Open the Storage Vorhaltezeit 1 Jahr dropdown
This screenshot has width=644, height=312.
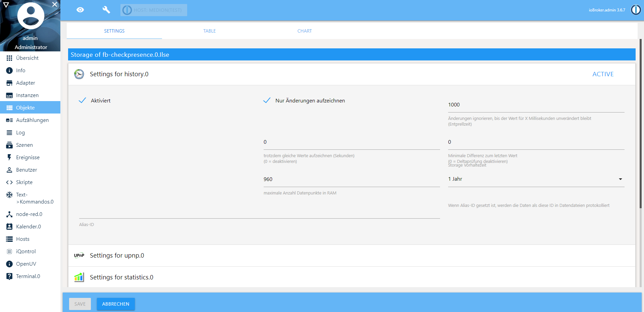(x=536, y=179)
